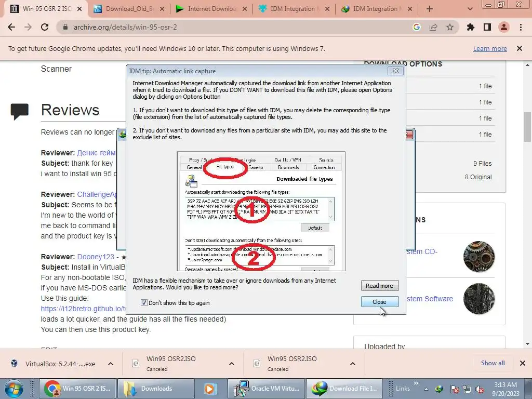Share this page icon
Screen dimensions: 532x399
pos(433,27)
